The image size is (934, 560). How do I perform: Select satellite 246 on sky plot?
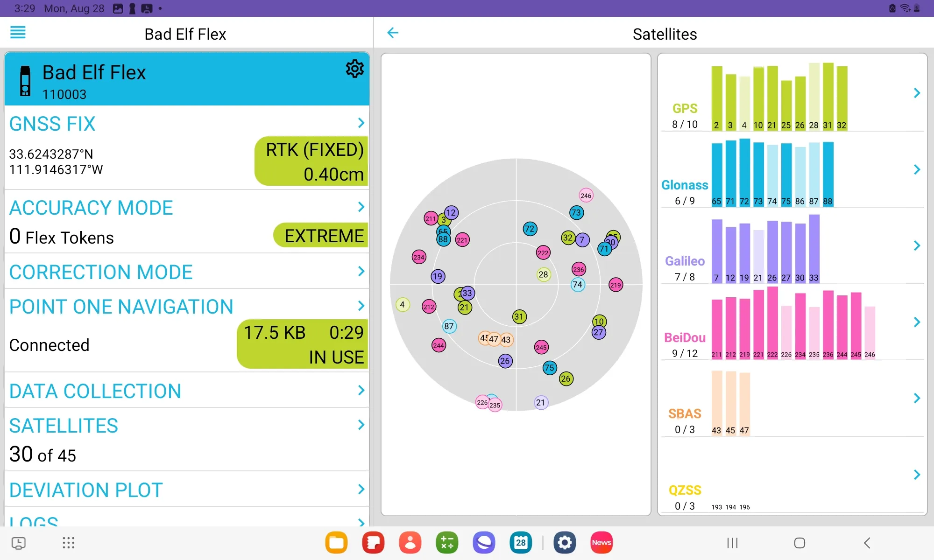pyautogui.click(x=586, y=196)
